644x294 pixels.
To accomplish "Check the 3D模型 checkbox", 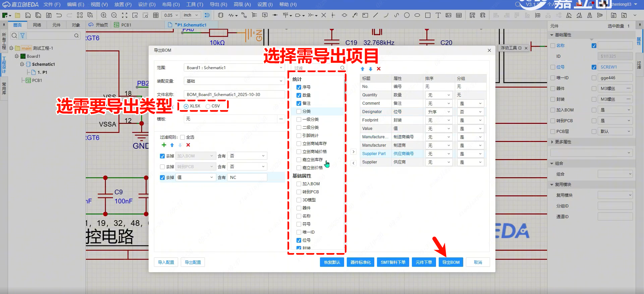I will click(x=299, y=200).
